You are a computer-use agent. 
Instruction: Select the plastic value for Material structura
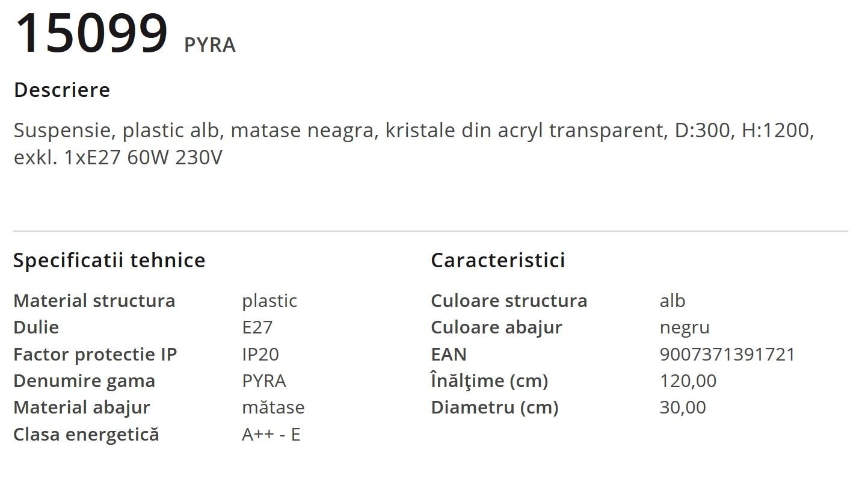(269, 302)
